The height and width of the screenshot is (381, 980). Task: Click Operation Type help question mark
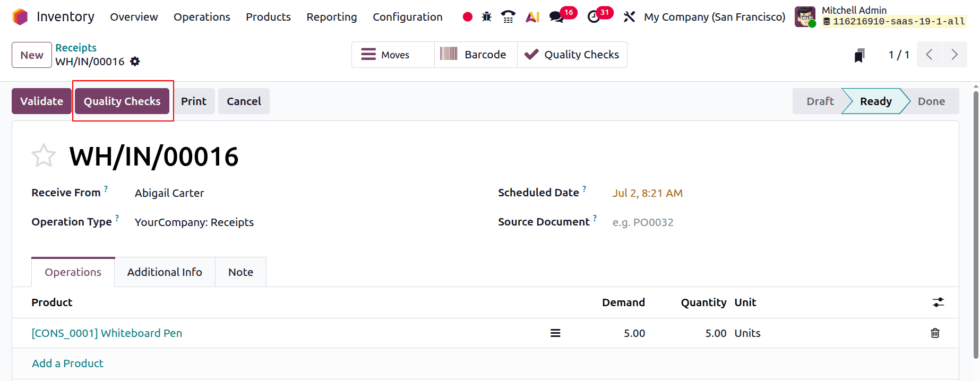tap(117, 218)
